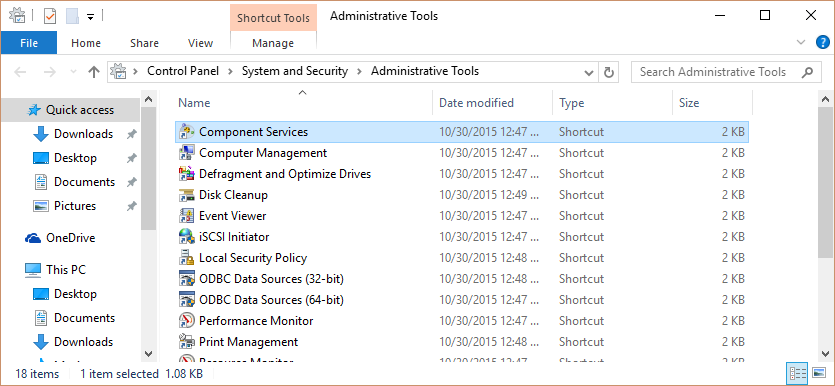Expand the ribbon with the chevron
835x386 pixels.
click(800, 43)
